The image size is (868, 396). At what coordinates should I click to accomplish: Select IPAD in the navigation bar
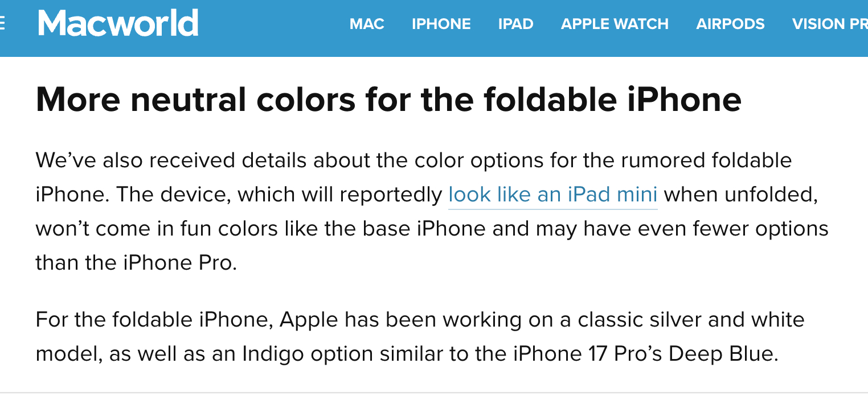click(515, 24)
